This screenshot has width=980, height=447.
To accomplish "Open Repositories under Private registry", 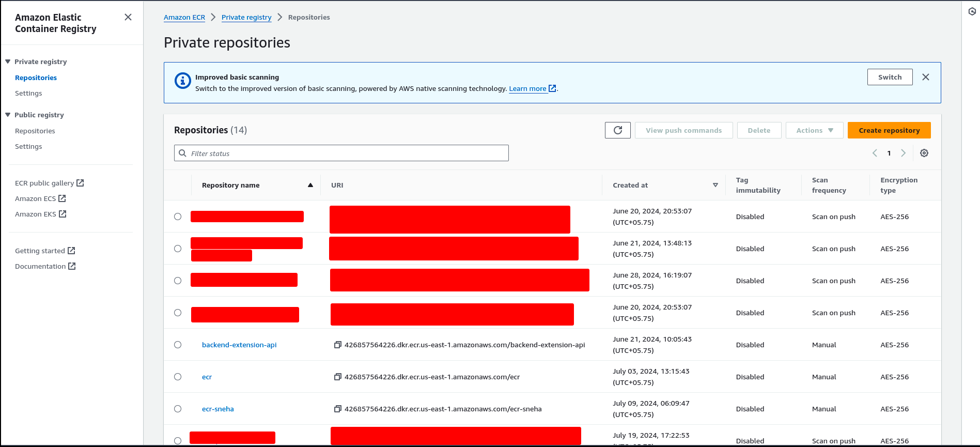I will [x=36, y=78].
